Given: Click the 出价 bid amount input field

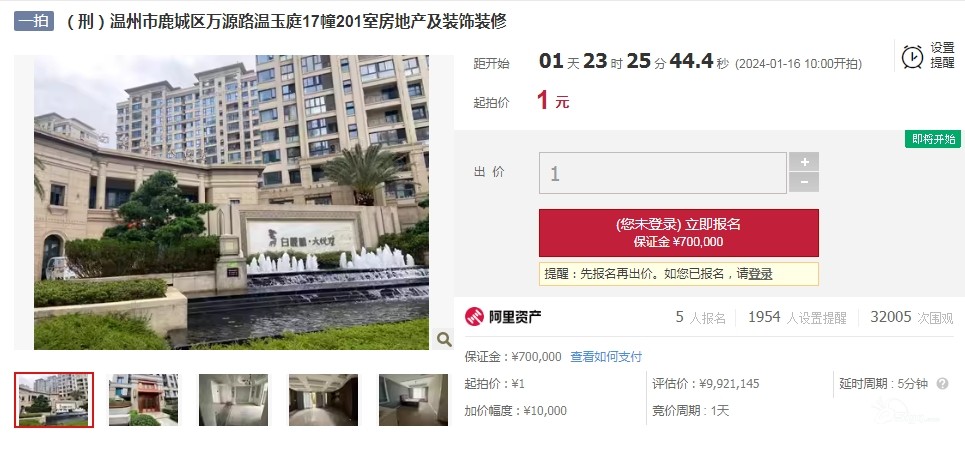Looking at the screenshot, I should click(x=663, y=173).
